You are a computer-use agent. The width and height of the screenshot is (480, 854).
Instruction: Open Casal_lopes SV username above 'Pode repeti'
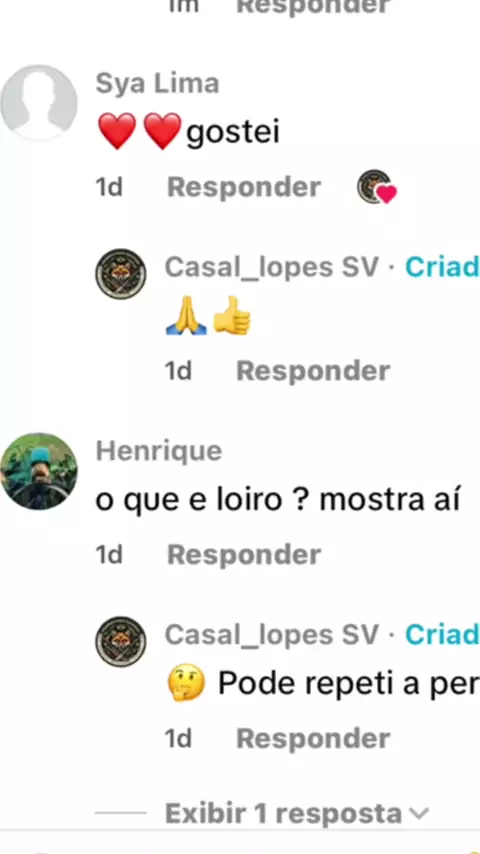pyautogui.click(x=272, y=635)
